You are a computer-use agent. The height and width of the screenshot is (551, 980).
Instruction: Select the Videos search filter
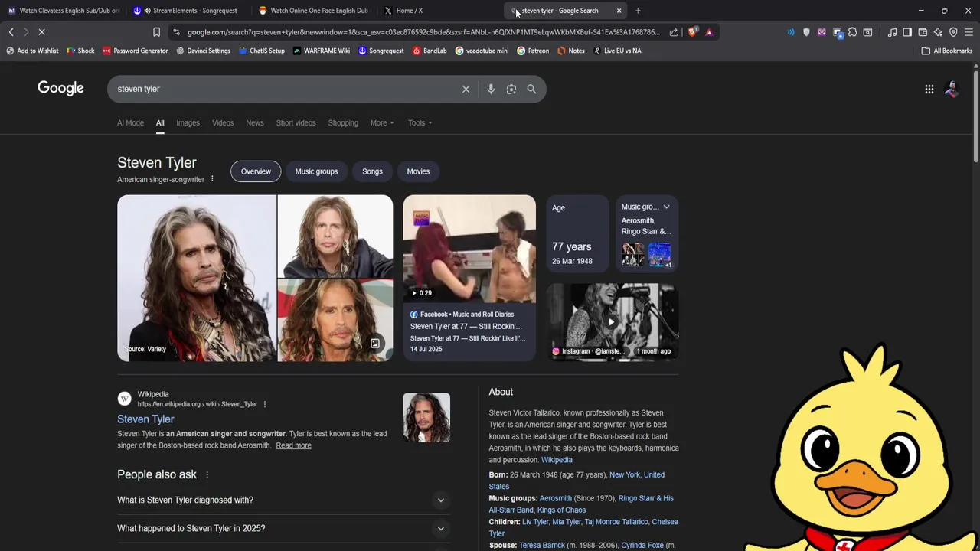tap(223, 122)
